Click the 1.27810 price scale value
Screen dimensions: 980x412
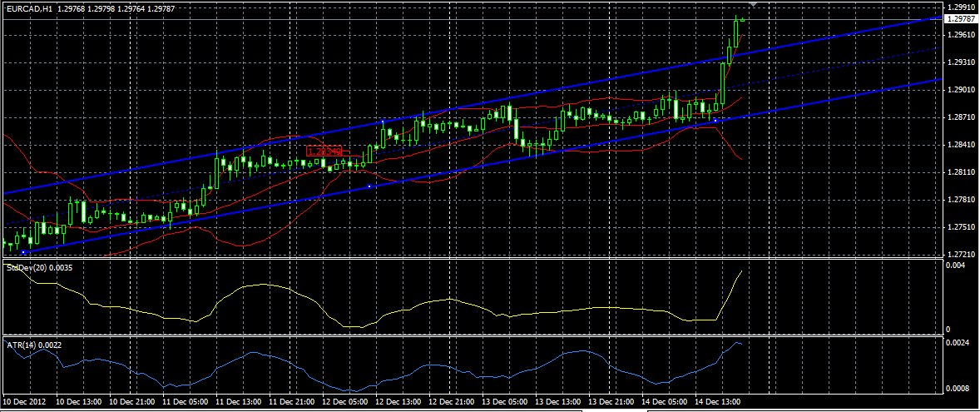(961, 200)
